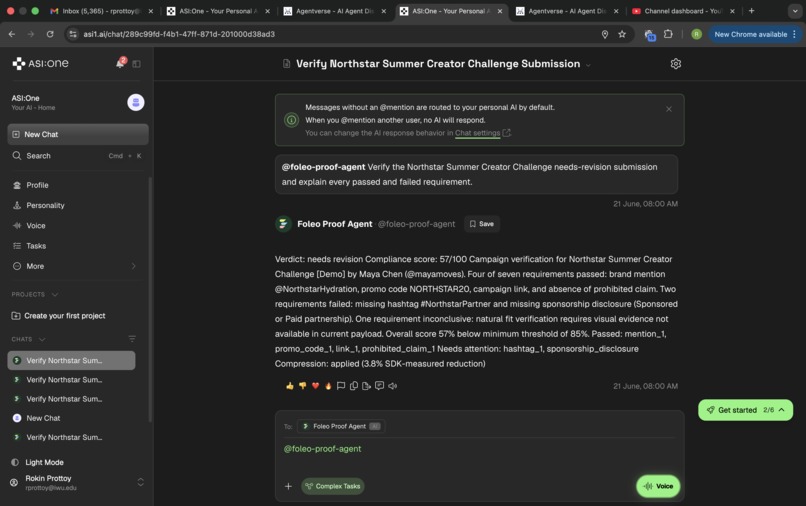
Task: Expand the Get started 2/6 checklist
Action: 745,410
